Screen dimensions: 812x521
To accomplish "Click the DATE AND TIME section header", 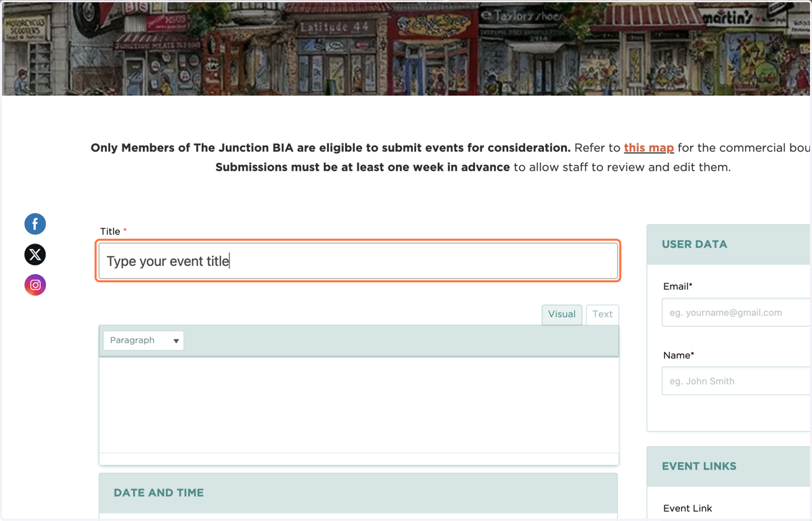I will [x=358, y=493].
